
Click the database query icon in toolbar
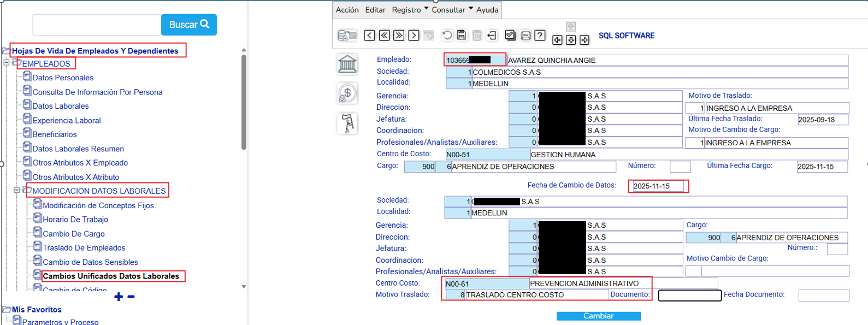pos(347,36)
